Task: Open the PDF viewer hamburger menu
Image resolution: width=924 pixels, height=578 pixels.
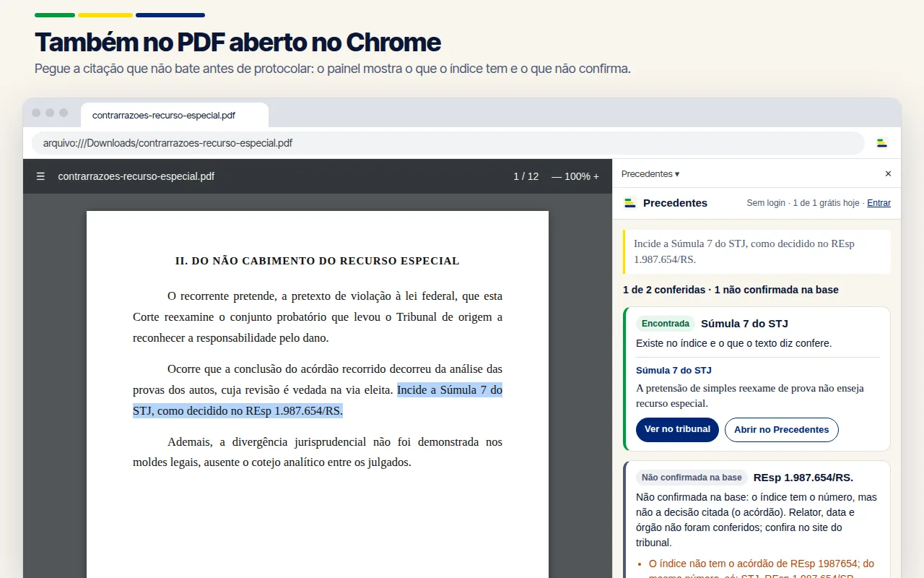Action: [40, 176]
